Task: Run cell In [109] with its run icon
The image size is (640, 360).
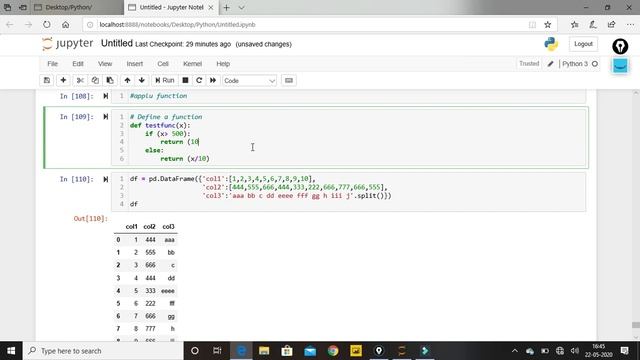Action: [106, 117]
